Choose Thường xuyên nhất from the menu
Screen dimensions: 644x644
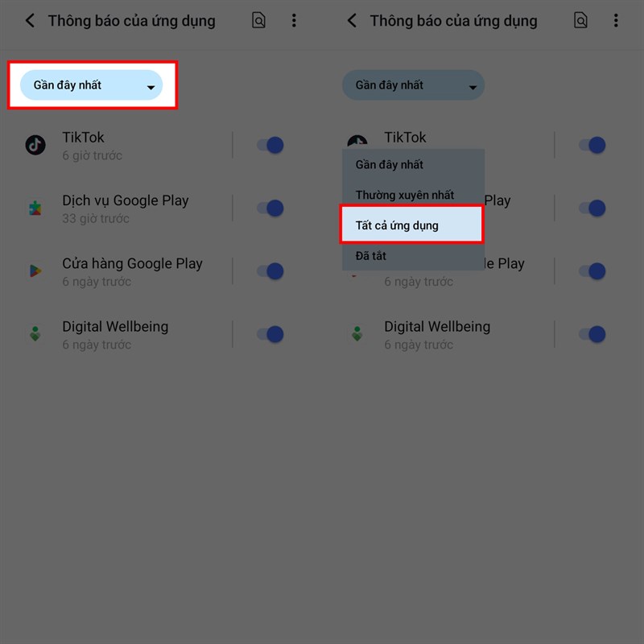coord(413,195)
